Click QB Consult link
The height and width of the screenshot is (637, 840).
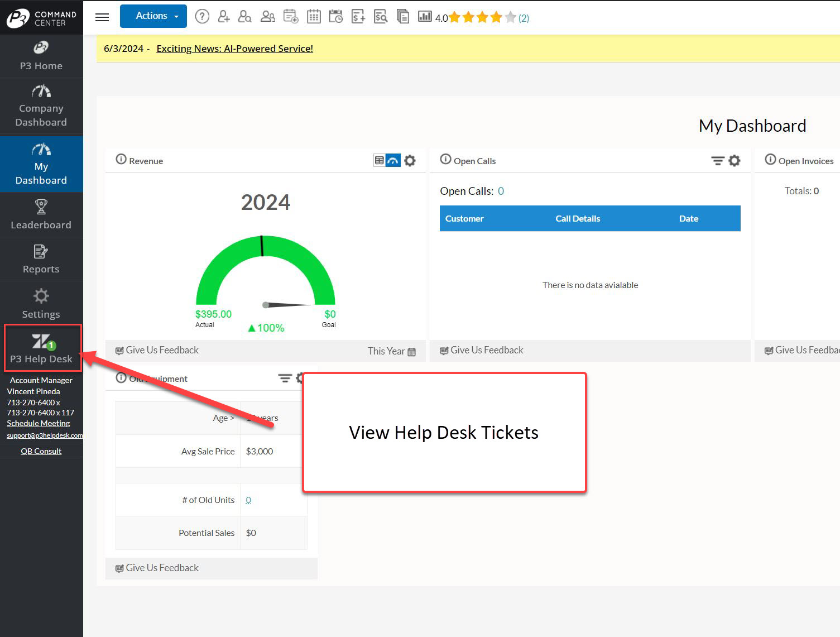(41, 451)
